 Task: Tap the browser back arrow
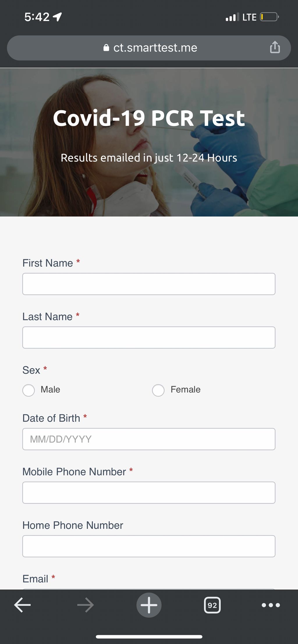click(22, 605)
